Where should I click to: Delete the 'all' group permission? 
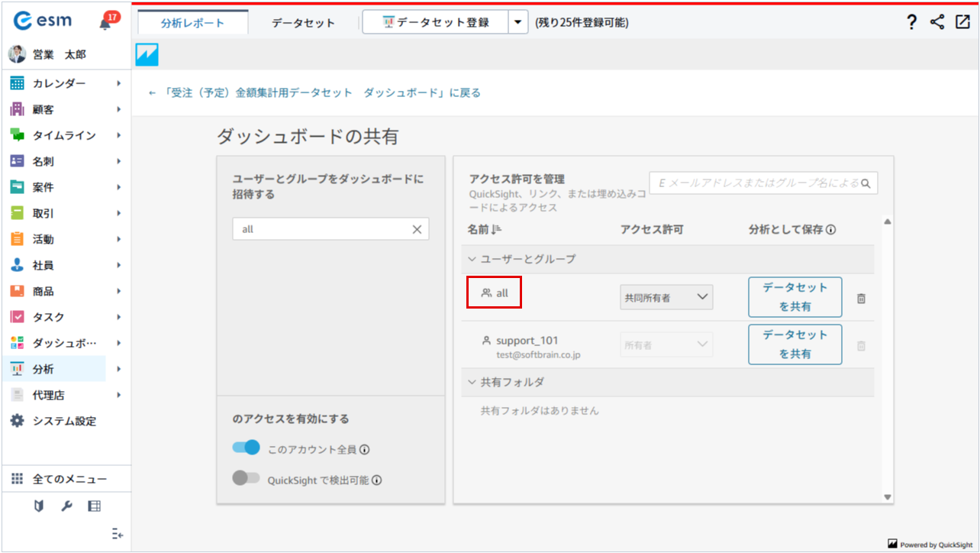tap(861, 299)
